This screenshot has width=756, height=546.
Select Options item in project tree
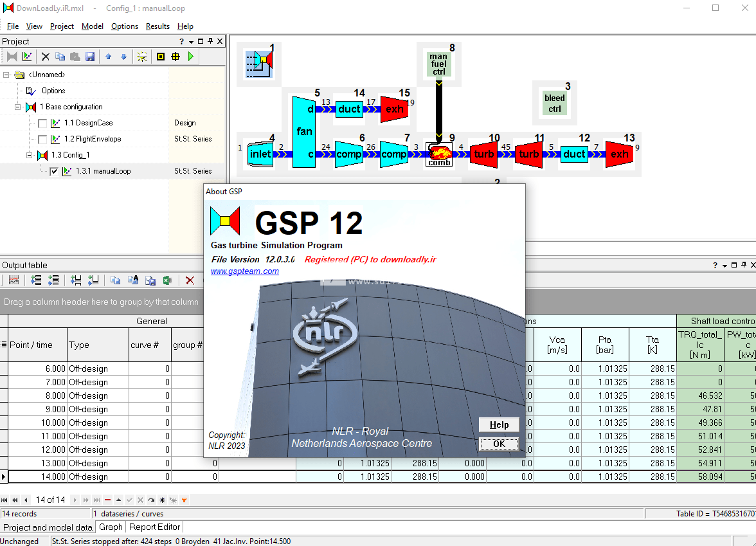pos(53,91)
